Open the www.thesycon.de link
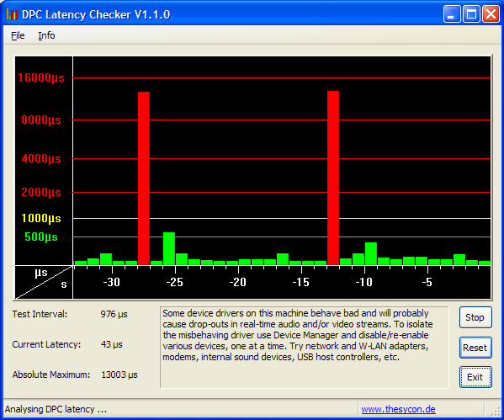Screen dimensions: 504x420 pos(398,409)
